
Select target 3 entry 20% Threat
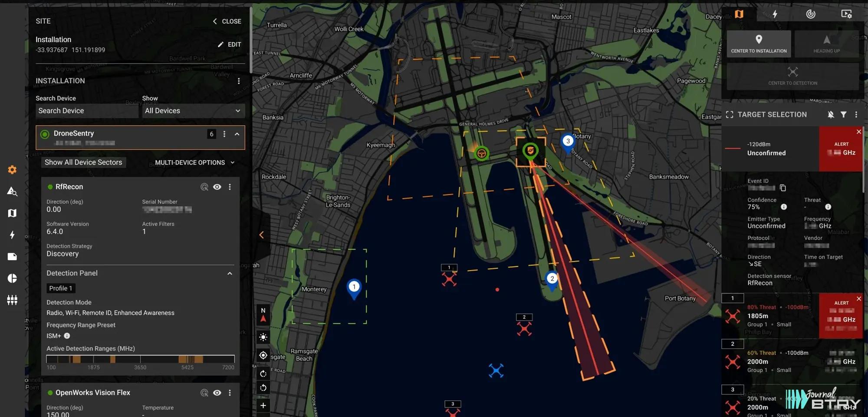coord(792,401)
